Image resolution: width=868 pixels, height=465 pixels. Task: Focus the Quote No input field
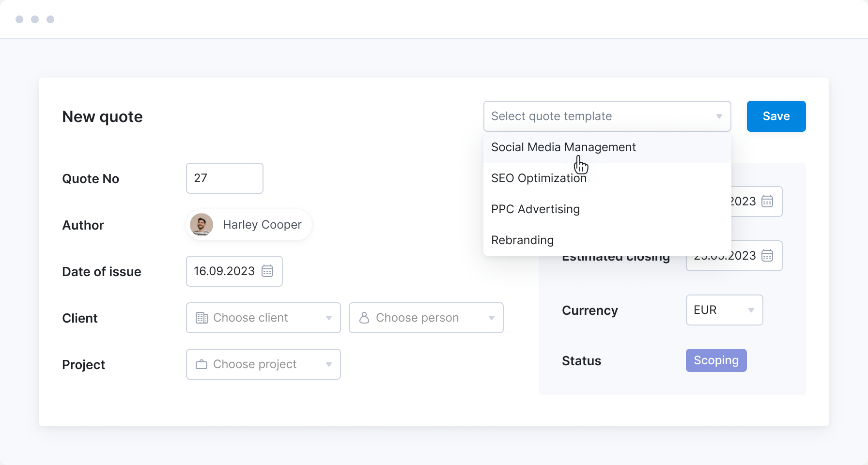click(x=225, y=178)
